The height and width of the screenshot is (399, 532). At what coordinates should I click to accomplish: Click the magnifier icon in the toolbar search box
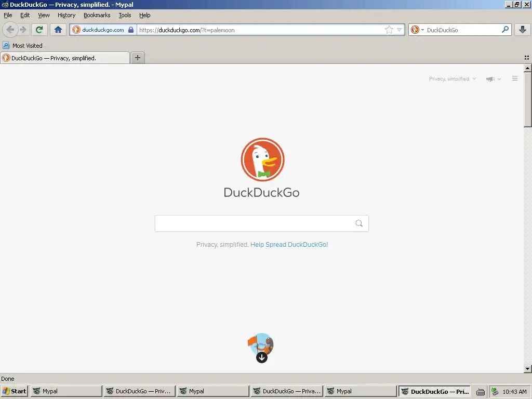[x=505, y=30]
